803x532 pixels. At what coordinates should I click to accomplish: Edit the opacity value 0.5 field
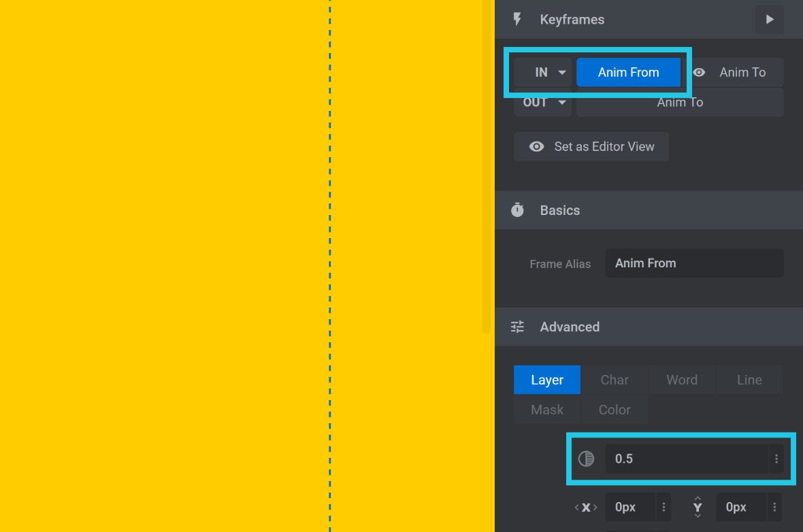pos(687,459)
